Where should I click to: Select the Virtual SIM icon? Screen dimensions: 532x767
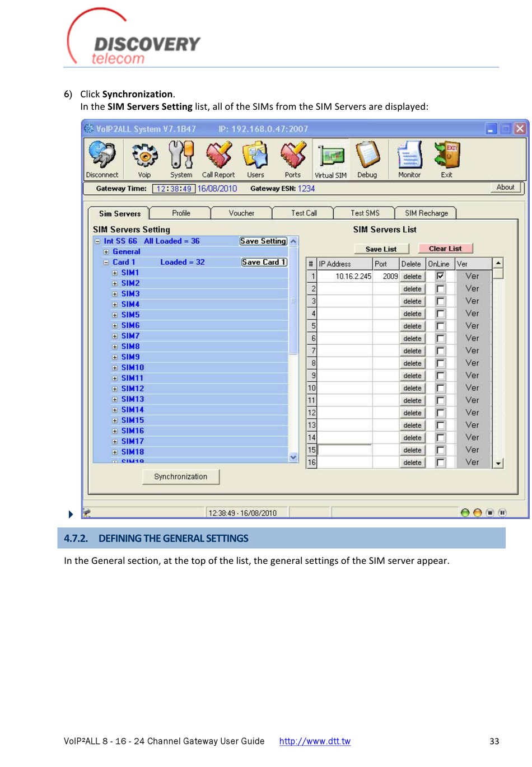pos(330,157)
